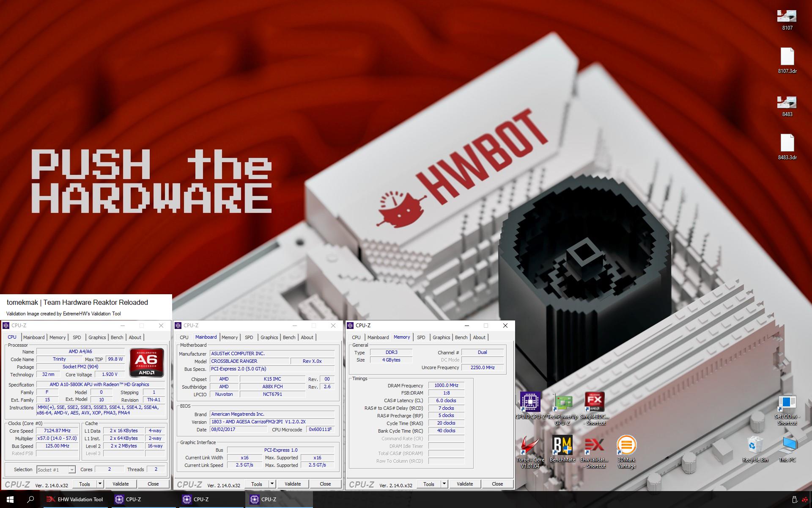The image size is (812, 508).
Task: Click the A88X FCH southbridge field
Action: coord(272,387)
